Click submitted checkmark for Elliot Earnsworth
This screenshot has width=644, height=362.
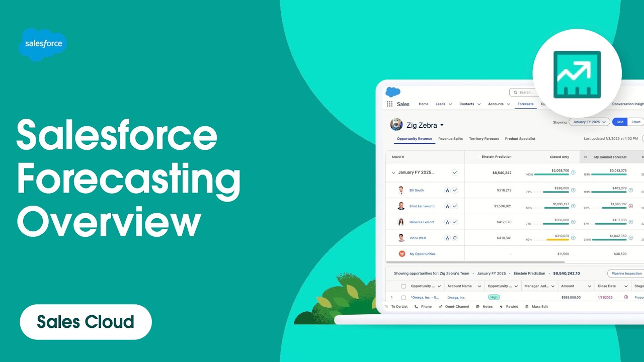(455, 206)
